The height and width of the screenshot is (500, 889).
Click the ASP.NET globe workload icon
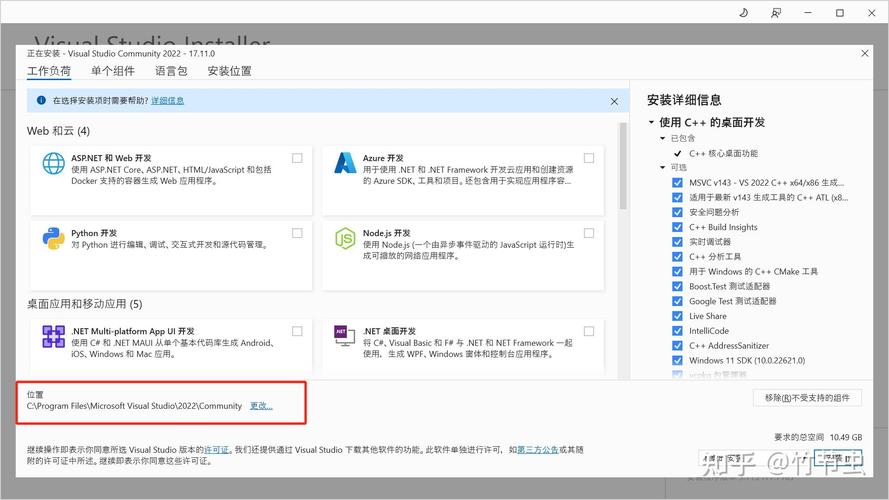point(53,163)
